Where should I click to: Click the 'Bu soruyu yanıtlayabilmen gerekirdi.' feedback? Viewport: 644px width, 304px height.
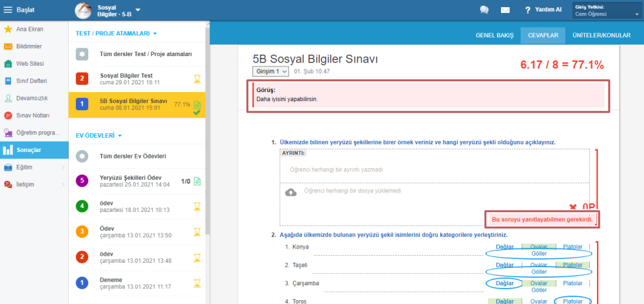click(542, 220)
